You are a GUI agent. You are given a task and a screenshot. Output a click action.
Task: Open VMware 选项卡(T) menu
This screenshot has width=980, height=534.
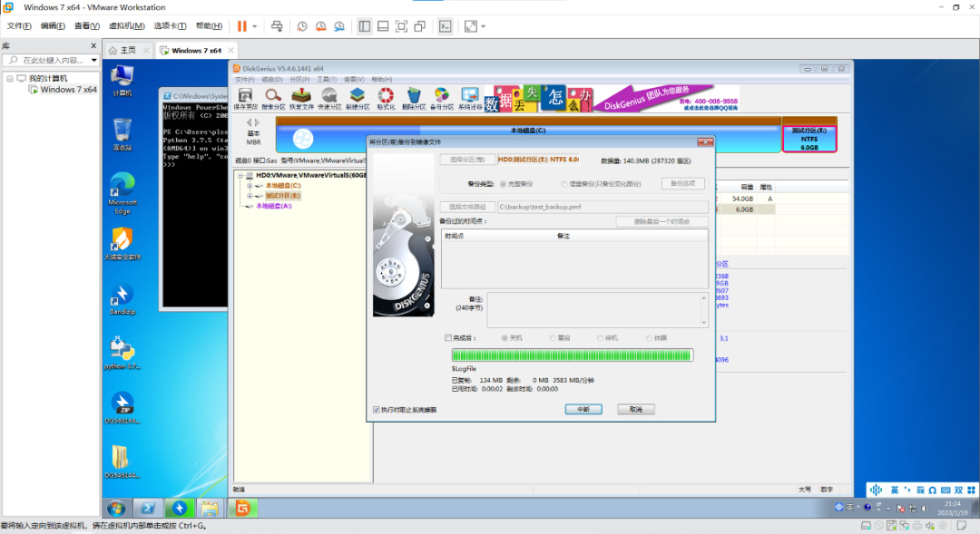point(170,25)
